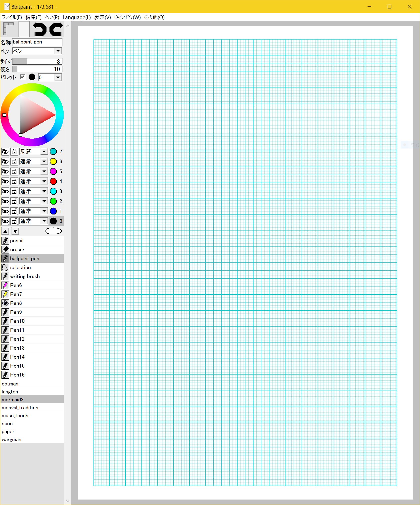420x505 pixels.
Task: Select the Pen15 tool
Action: (x=32, y=366)
